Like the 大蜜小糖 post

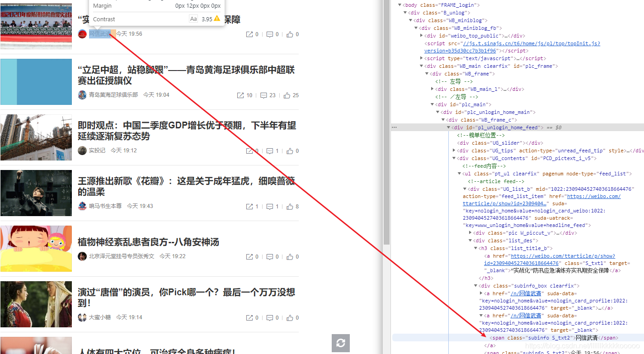pyautogui.click(x=290, y=318)
